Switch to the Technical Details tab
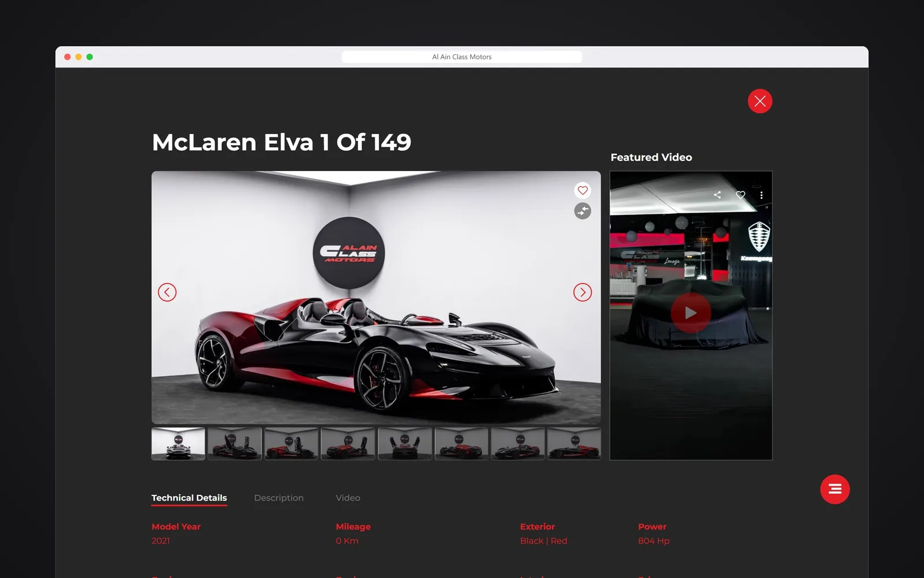 [189, 498]
